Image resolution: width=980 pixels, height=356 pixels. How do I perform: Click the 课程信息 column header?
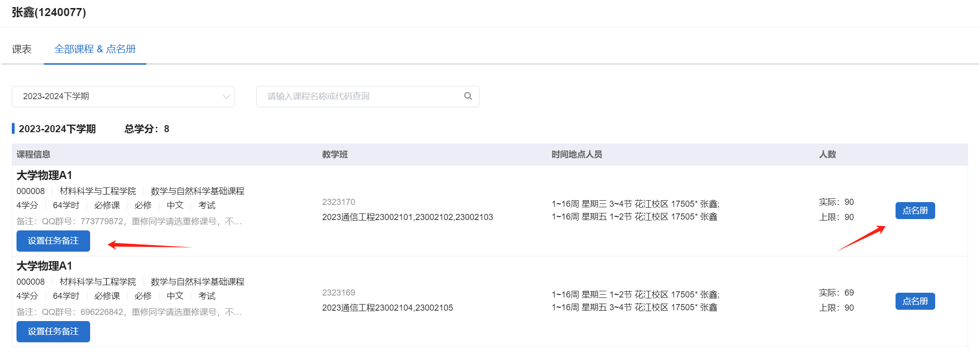pyautogui.click(x=34, y=154)
